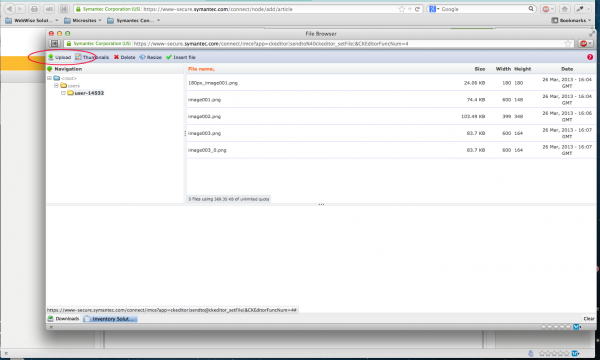The width and height of the screenshot is (600, 360).
Task: Click the 103.49 KB size cell
Action: click(473, 116)
